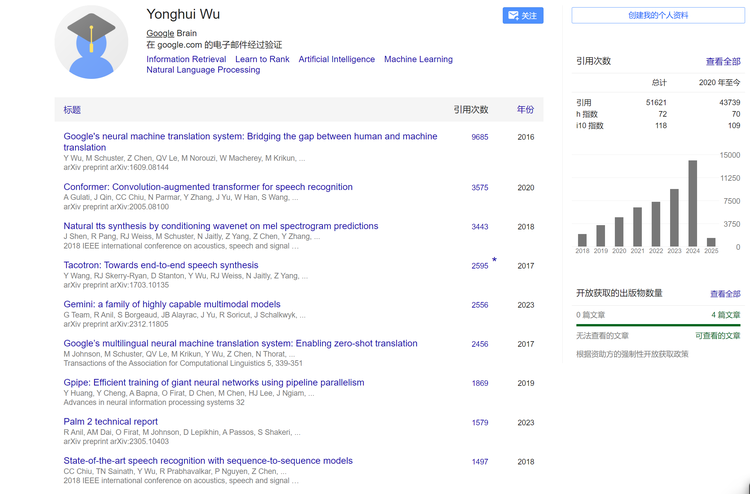Click the i10 指数 row label

pyautogui.click(x=590, y=125)
